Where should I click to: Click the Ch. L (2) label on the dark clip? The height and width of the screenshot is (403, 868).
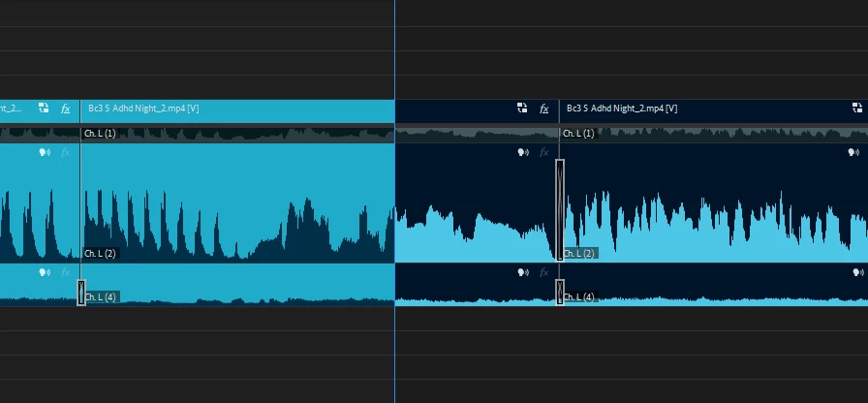pyautogui.click(x=578, y=254)
